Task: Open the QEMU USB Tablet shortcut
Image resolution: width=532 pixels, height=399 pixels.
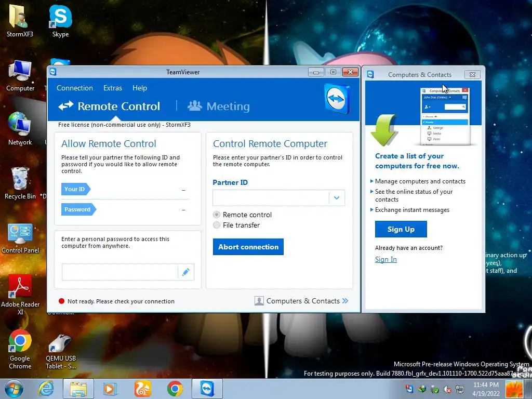Action: 61,352
